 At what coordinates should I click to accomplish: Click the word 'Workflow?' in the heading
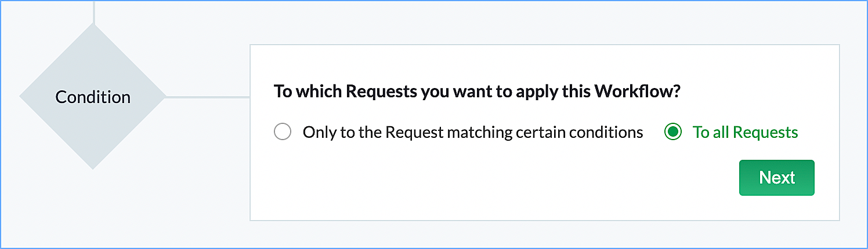(x=640, y=92)
